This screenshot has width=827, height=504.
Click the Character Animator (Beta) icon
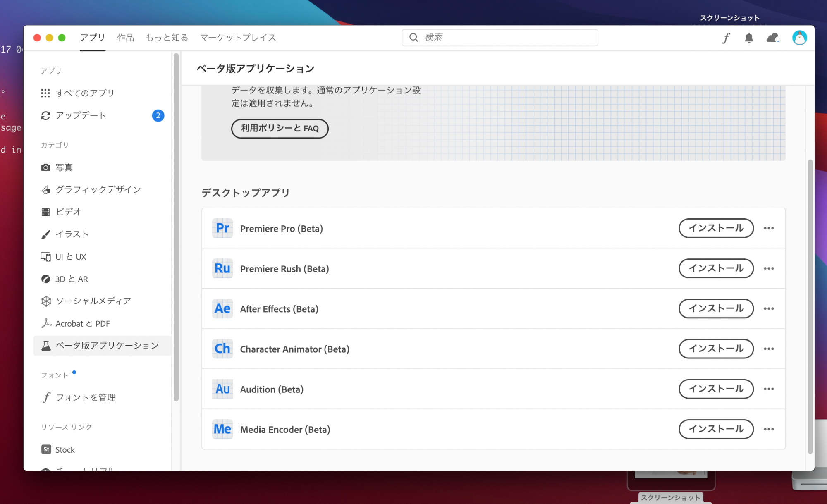(x=222, y=349)
